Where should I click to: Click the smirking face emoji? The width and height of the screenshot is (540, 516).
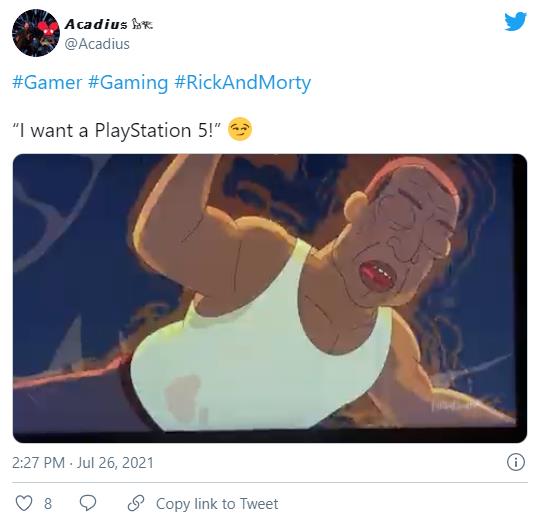(240, 129)
